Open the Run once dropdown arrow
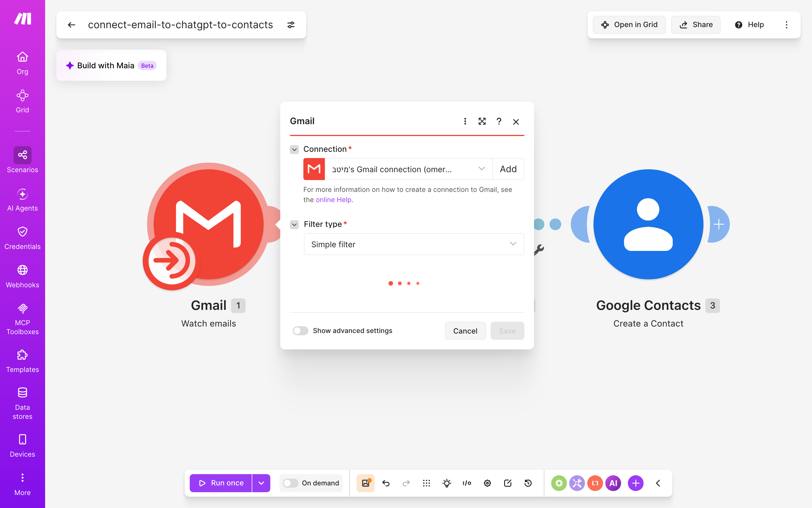 pyautogui.click(x=261, y=483)
